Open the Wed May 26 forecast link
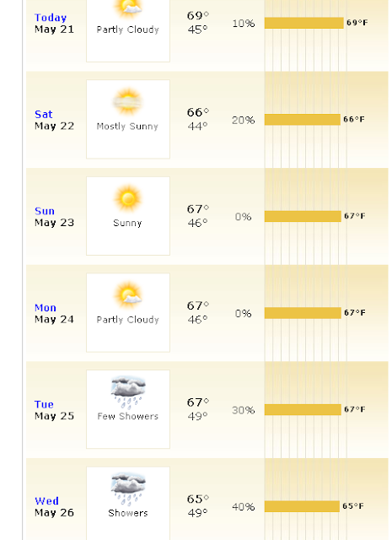The width and height of the screenshot is (392, 540). click(x=47, y=501)
